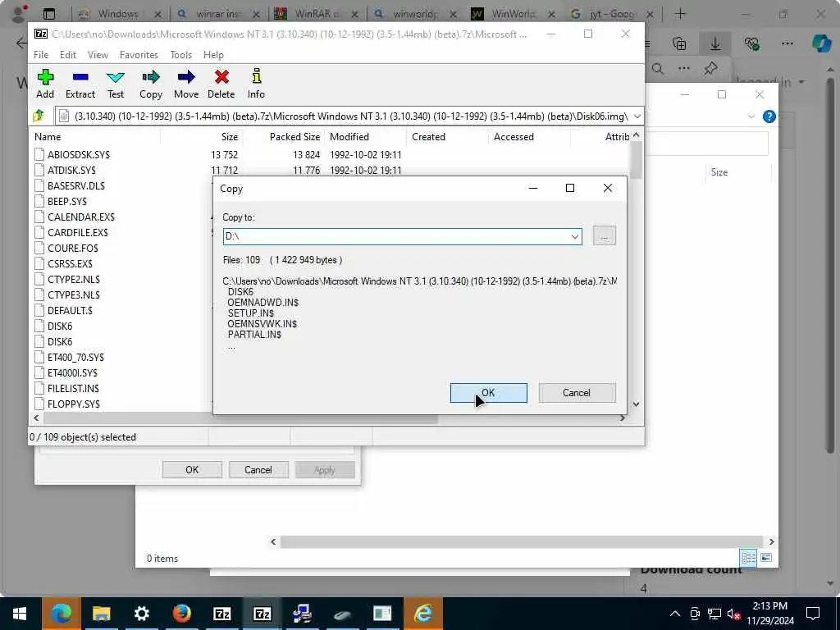
Task: Select ATDISK.SY$ file
Action: click(71, 170)
